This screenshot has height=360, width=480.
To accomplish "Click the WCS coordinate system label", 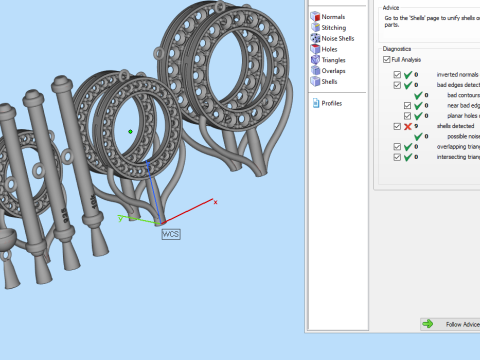I will click(171, 234).
